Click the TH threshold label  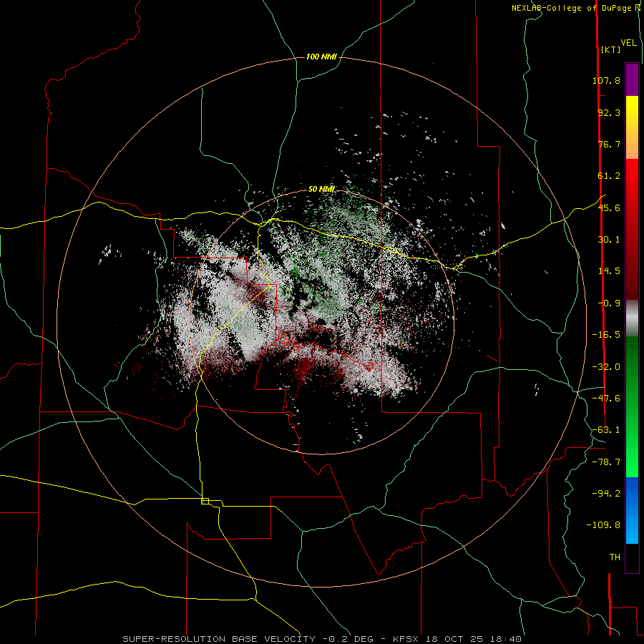[615, 557]
